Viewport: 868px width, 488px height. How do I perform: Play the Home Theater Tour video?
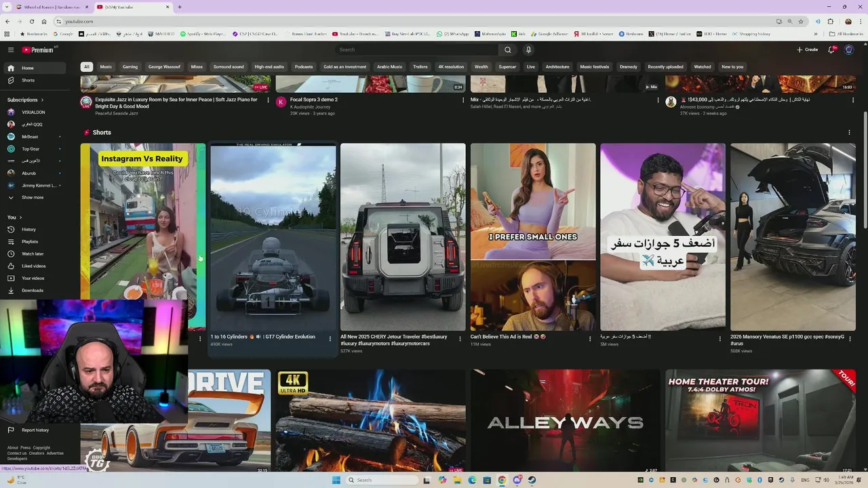pyautogui.click(x=760, y=421)
